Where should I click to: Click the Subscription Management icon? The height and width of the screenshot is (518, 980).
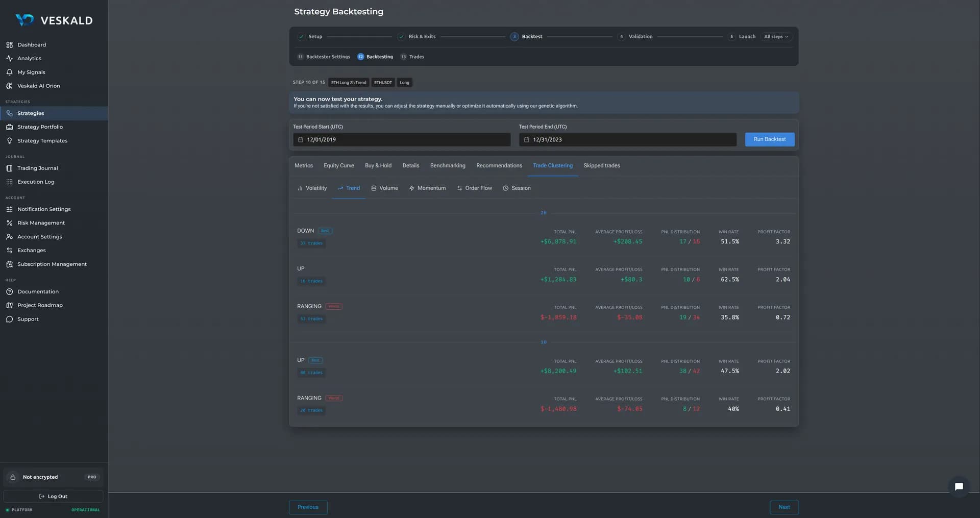9,264
